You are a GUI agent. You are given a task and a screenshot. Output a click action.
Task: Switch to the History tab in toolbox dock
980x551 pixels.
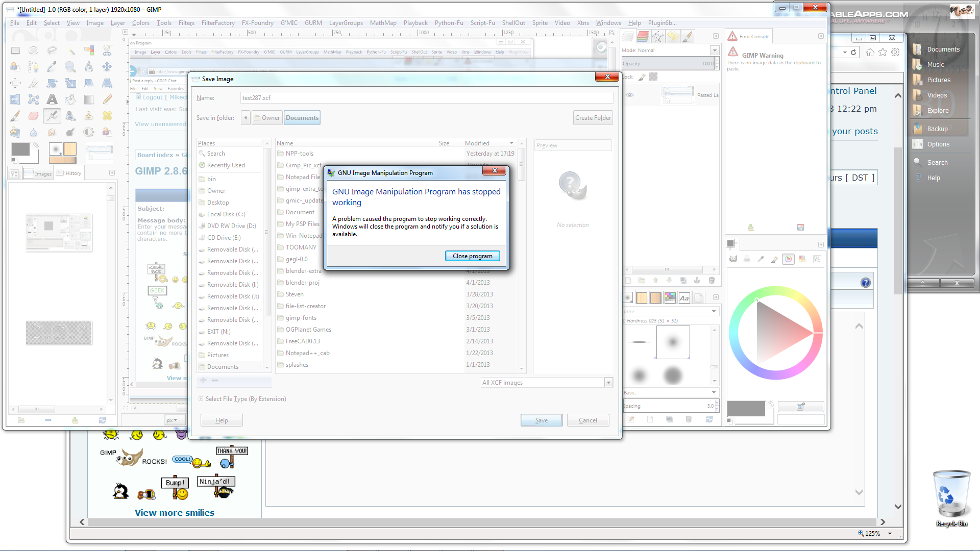(x=69, y=173)
